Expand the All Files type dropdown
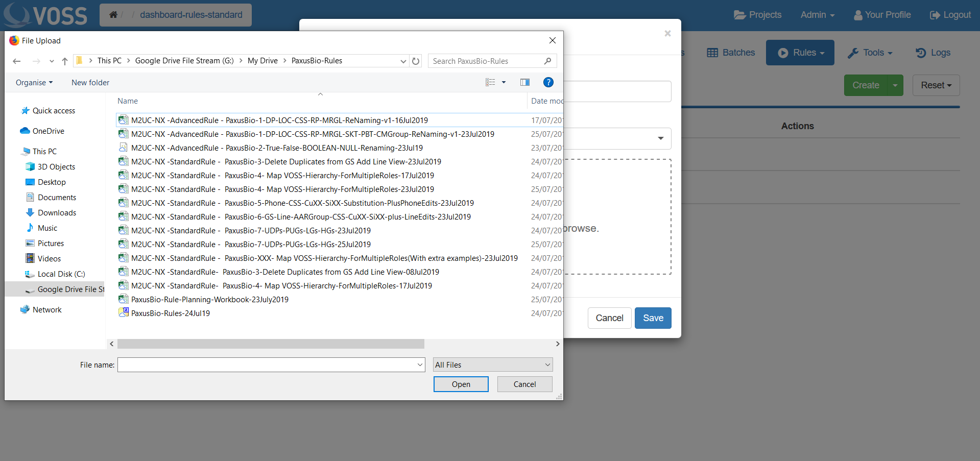Screen dimensions: 980x461 (x=547, y=365)
